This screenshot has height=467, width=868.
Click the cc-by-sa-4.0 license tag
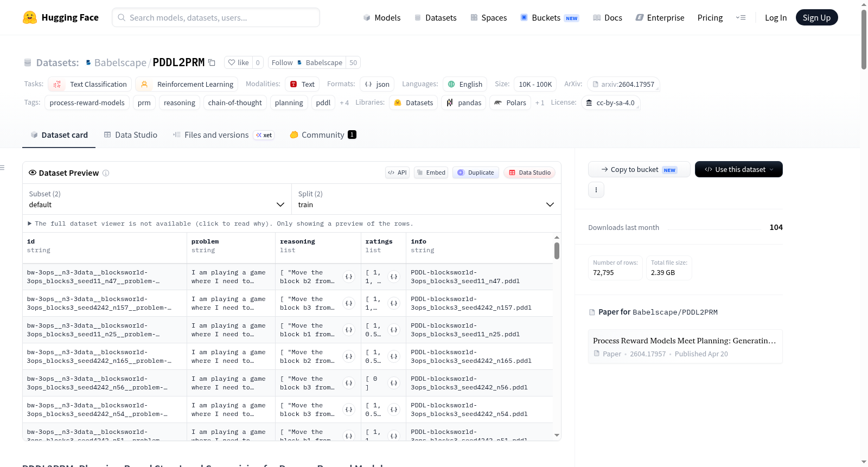(x=611, y=103)
